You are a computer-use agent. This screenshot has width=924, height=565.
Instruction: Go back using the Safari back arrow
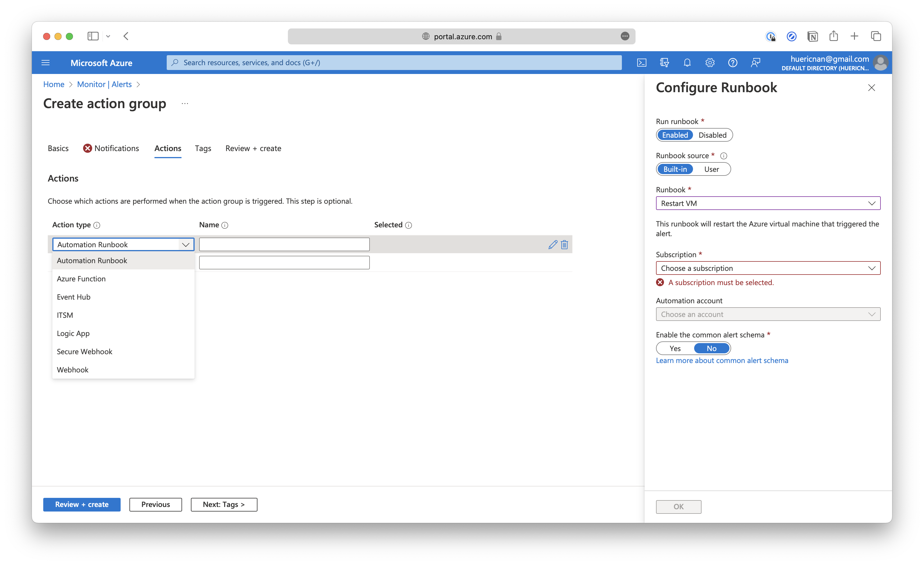126,36
